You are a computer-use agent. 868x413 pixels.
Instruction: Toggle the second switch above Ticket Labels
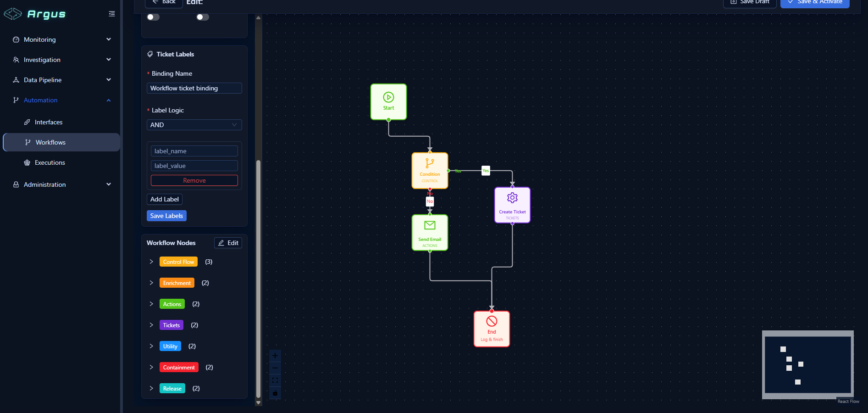[x=203, y=17]
